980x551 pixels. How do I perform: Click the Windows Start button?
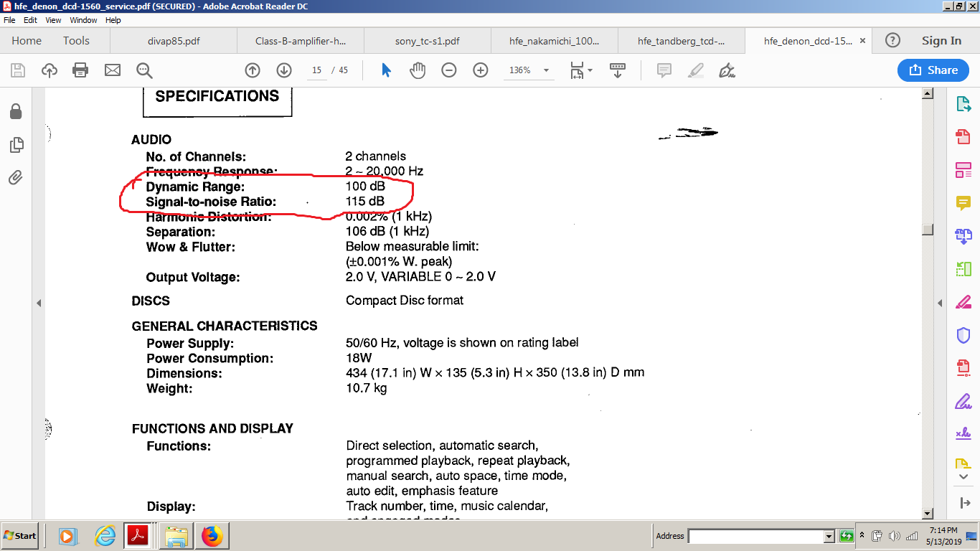tap(20, 536)
